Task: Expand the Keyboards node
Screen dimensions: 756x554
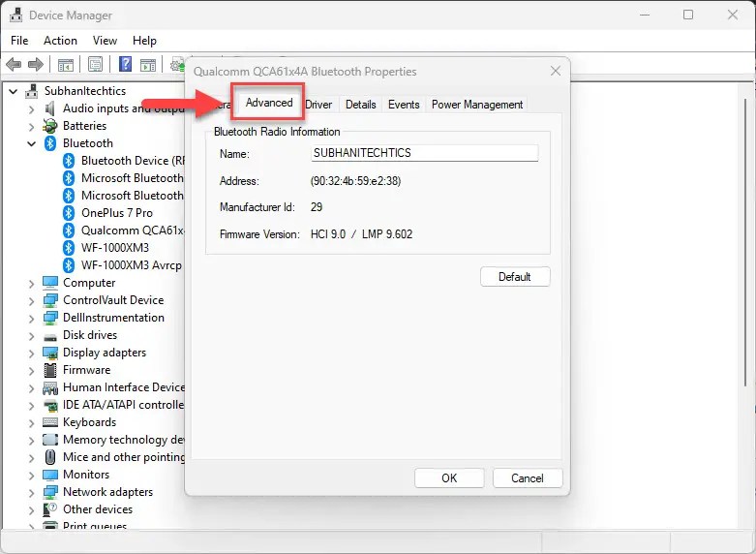Action: (31, 422)
